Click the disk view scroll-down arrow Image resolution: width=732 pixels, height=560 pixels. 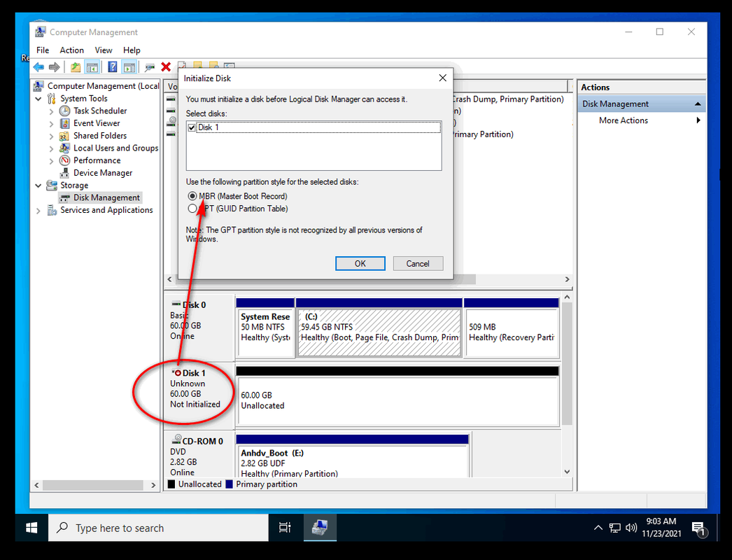tap(567, 472)
